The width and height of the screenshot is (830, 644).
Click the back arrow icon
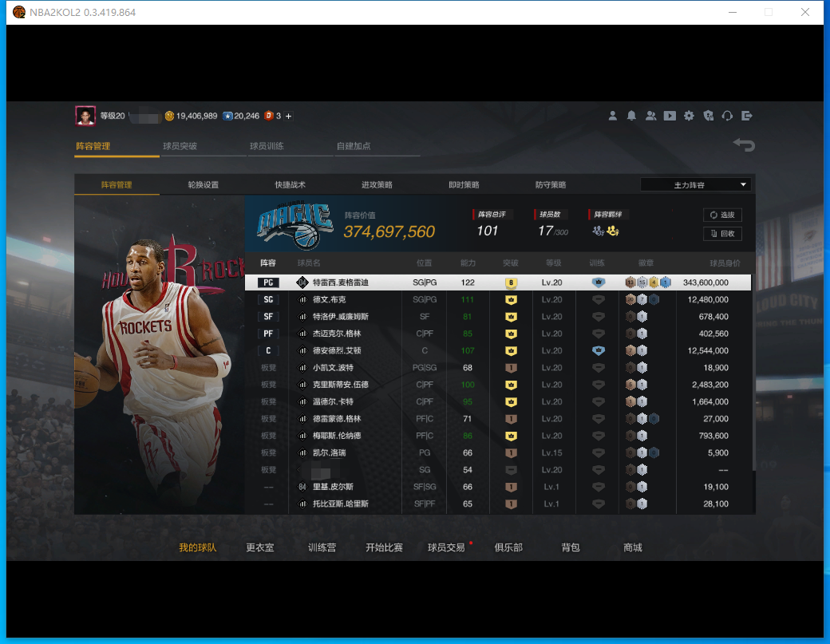coord(744,145)
